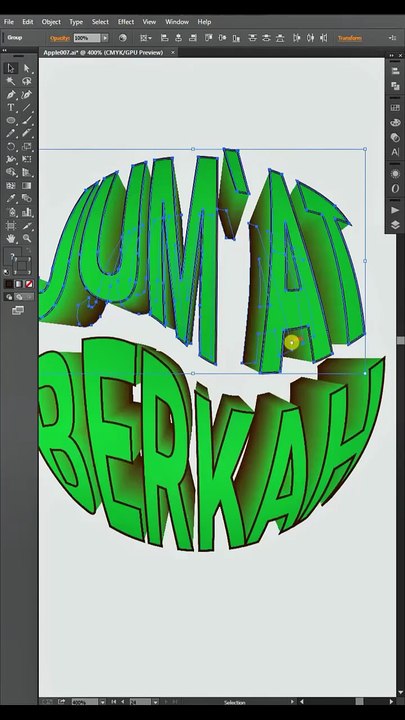Open the Actions panel play icon
405x720 pixels.
point(395,210)
